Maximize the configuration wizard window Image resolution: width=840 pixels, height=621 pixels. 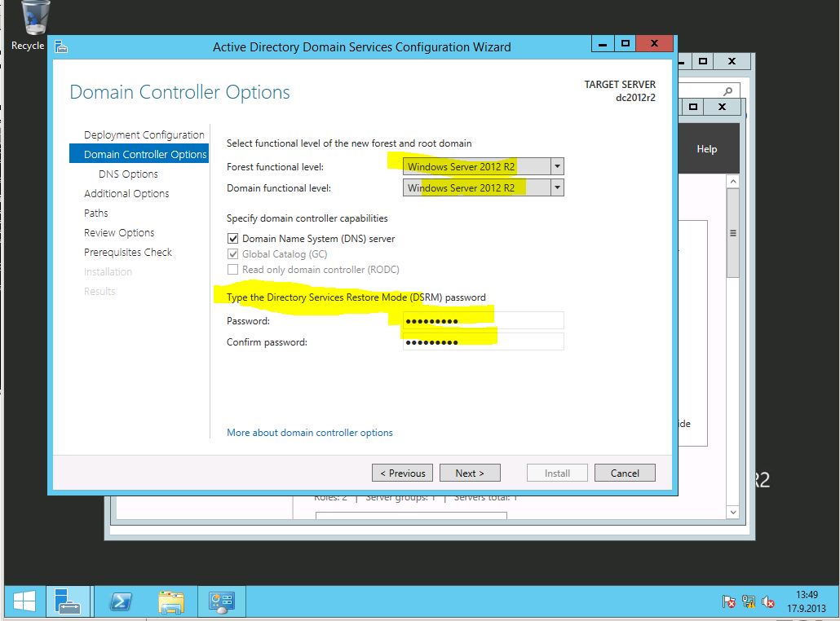pos(625,44)
